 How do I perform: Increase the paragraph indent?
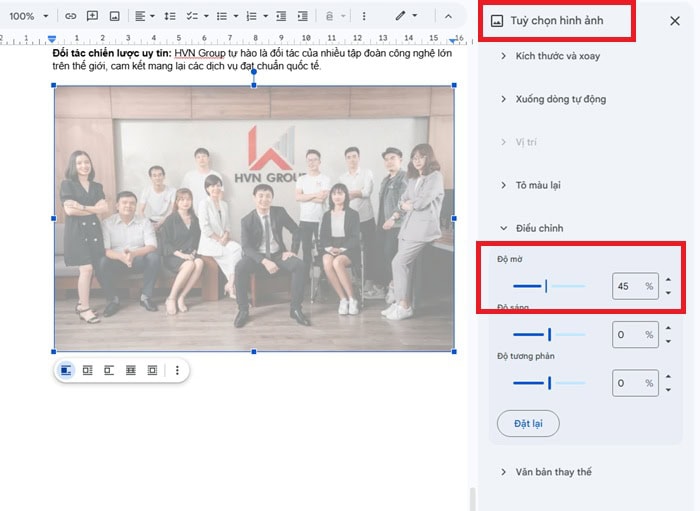(x=303, y=17)
